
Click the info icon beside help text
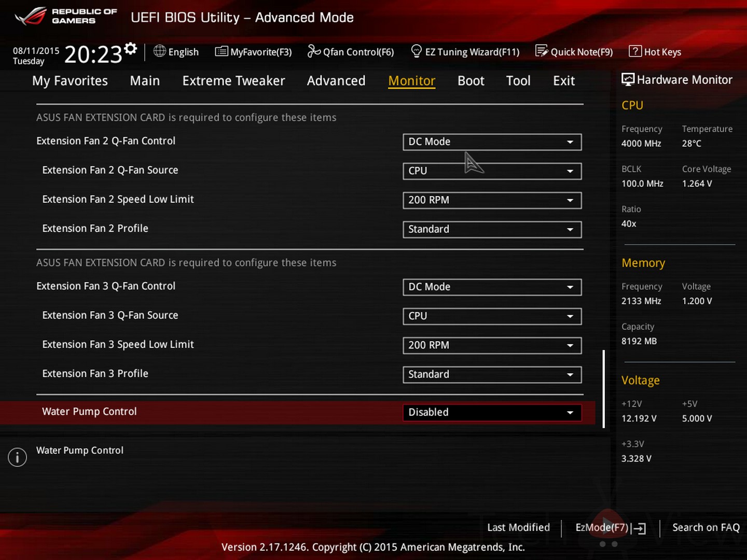point(17,457)
